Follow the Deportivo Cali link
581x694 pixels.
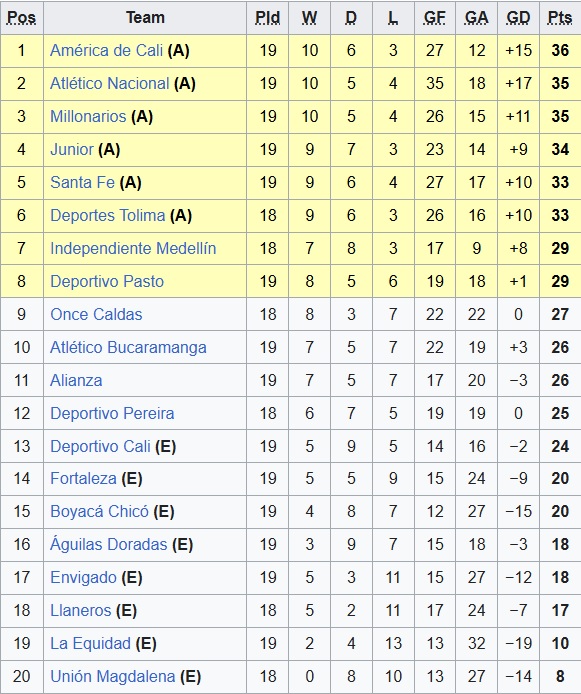point(100,447)
